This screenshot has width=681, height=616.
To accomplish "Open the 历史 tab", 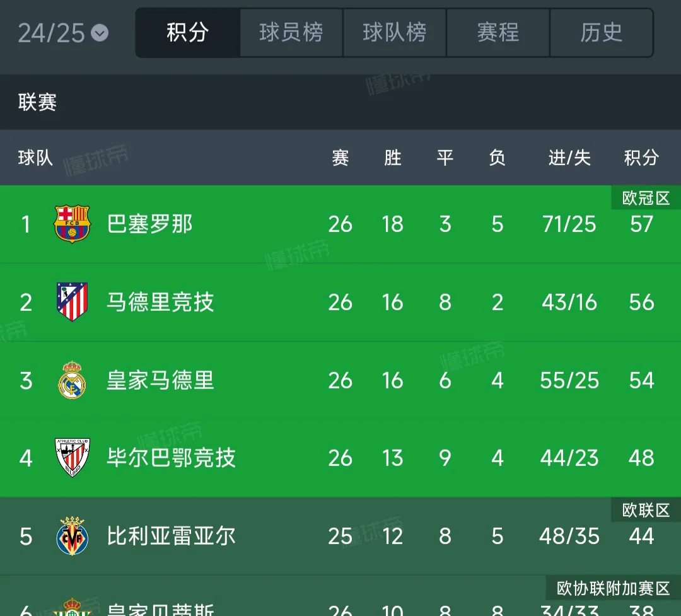I will [x=602, y=33].
